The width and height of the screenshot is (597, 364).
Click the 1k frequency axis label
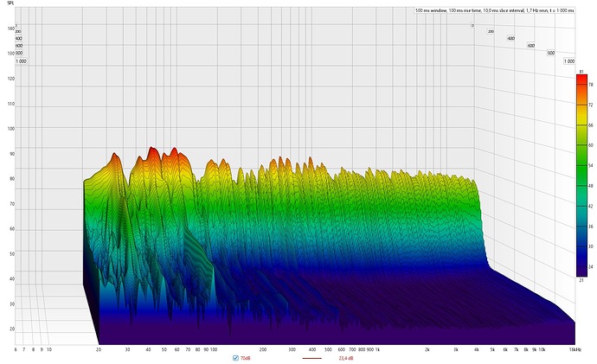377,349
